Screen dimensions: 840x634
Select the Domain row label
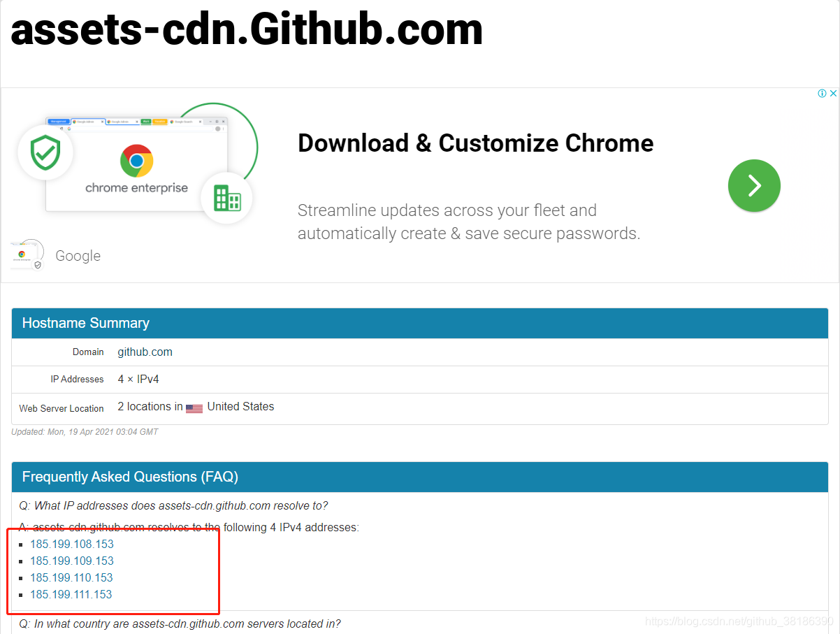click(88, 352)
